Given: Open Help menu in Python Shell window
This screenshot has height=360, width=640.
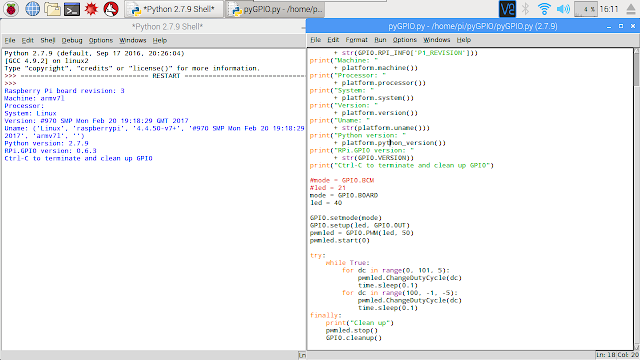Looking at the screenshot, I should click(160, 40).
